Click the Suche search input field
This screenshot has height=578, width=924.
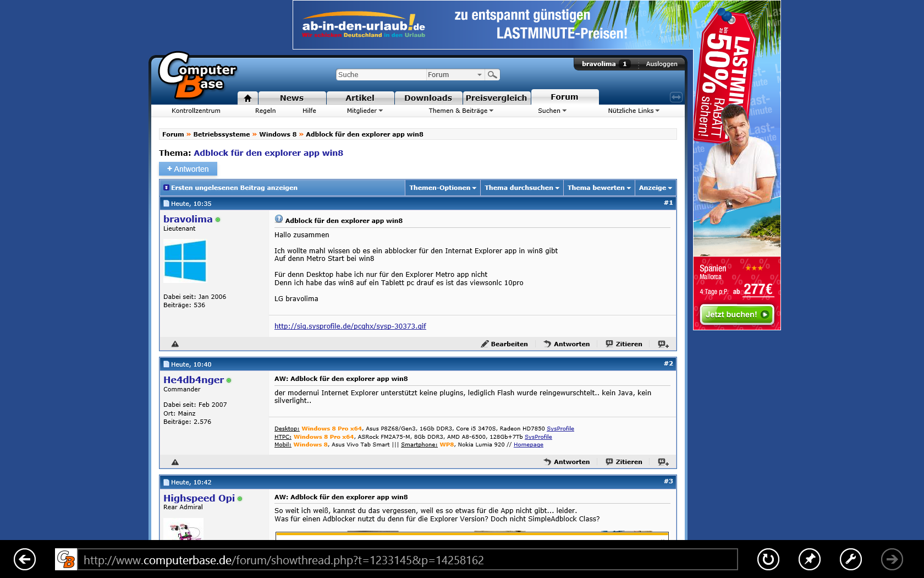click(x=381, y=74)
